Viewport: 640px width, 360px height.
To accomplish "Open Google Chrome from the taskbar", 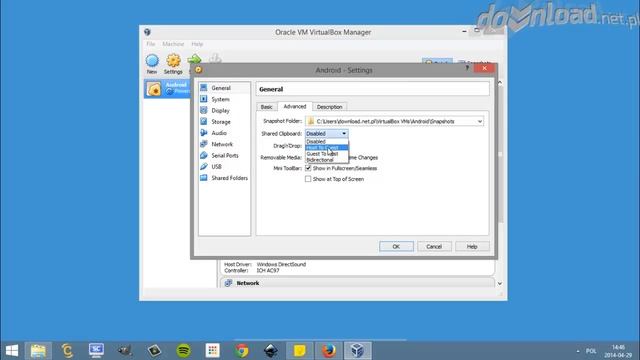I will (242, 351).
